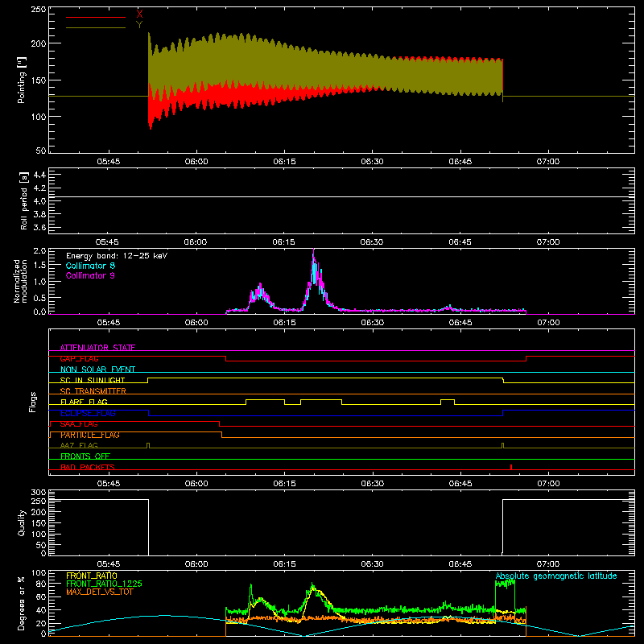Screen dimensions: 644x644
Task: Select the 'SC_IN_SUNLIGHT' flag label
Action: click(93, 380)
